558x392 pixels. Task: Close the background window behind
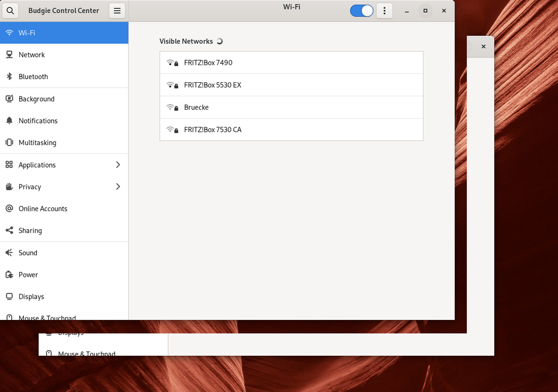(x=483, y=46)
